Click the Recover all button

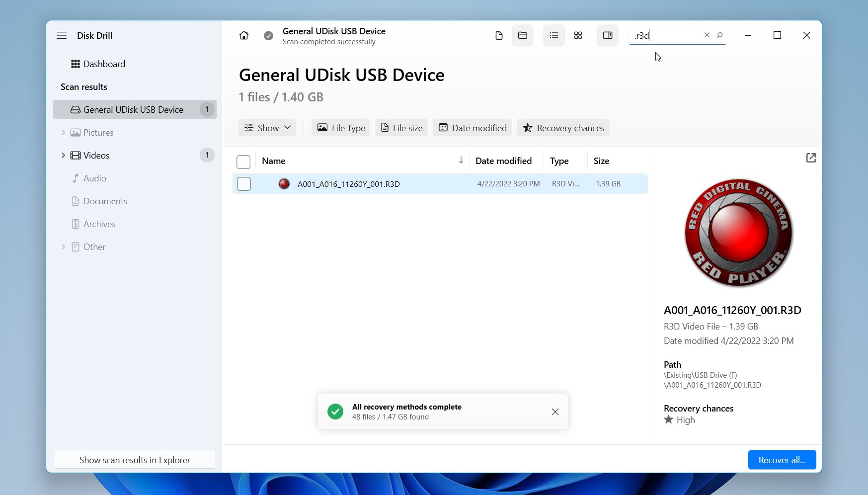coord(782,460)
